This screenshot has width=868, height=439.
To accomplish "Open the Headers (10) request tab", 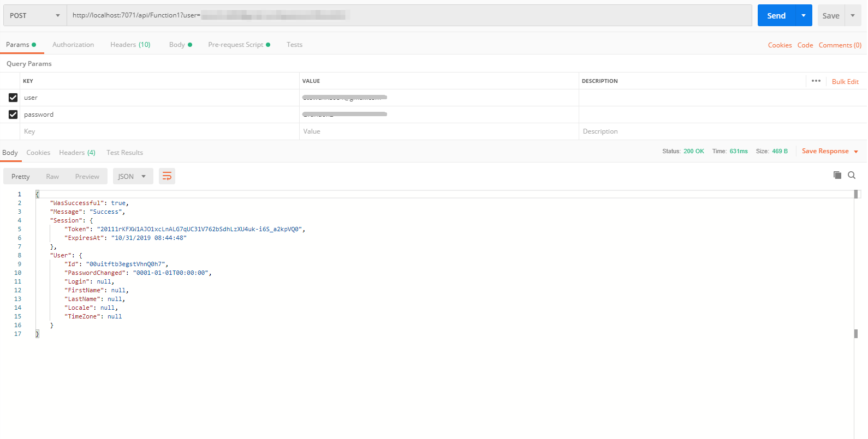I will coord(130,45).
